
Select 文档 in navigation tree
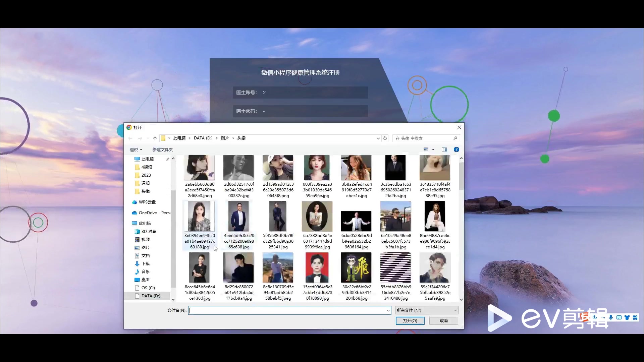click(145, 255)
